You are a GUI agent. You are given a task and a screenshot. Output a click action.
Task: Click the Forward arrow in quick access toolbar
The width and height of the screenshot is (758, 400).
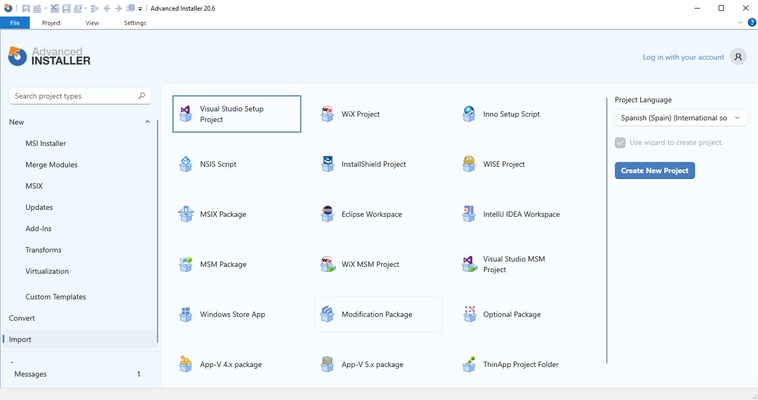118,8
